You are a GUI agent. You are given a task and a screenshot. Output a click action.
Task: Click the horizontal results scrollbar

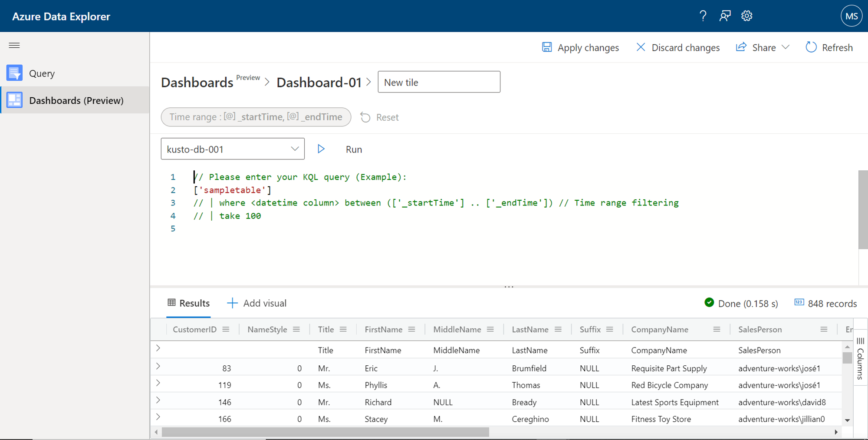(x=325, y=432)
